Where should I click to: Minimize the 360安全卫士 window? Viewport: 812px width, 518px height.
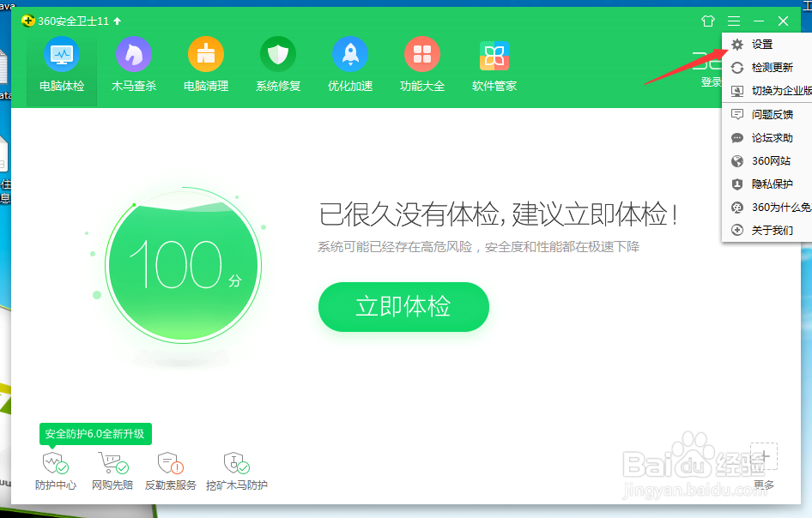759,21
